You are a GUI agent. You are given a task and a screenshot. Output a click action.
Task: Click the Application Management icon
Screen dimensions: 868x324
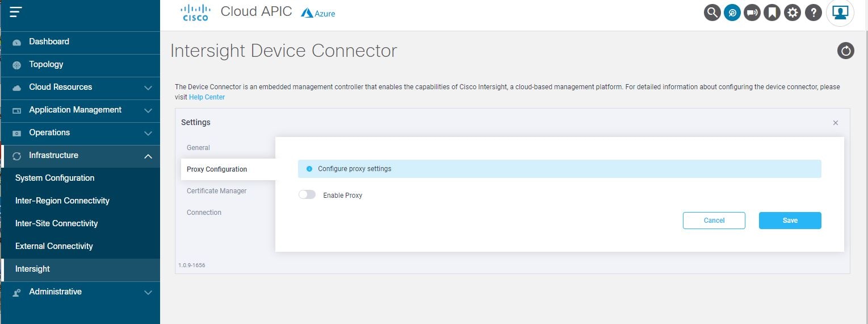coord(16,110)
